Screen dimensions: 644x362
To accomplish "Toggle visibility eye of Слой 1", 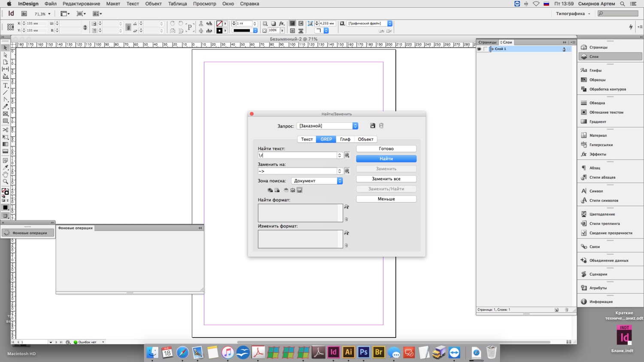I will point(479,49).
